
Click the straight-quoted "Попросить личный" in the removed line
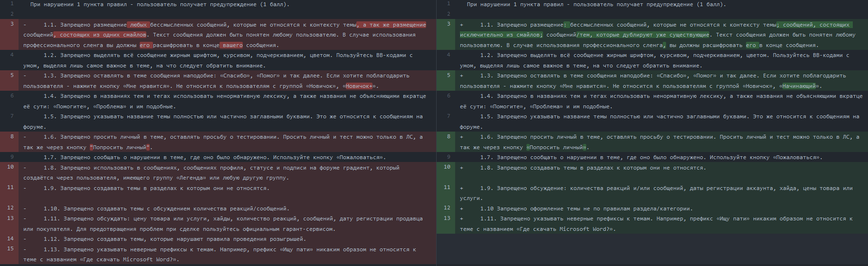[120, 147]
